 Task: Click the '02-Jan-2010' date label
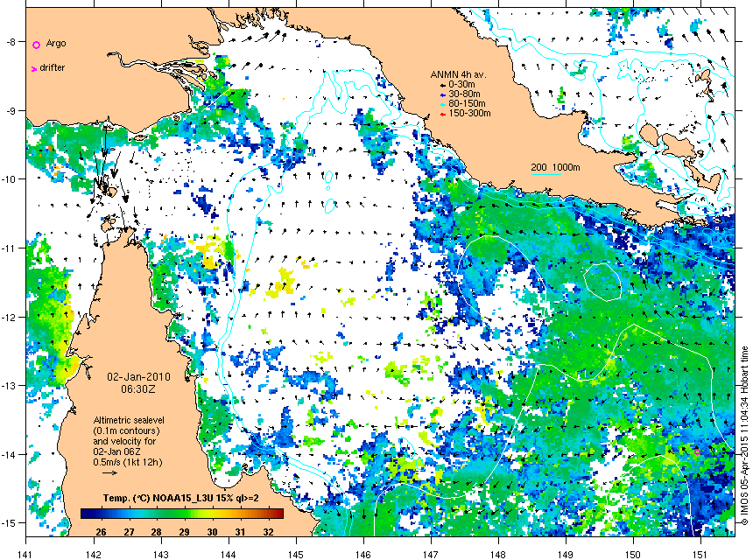[138, 377]
